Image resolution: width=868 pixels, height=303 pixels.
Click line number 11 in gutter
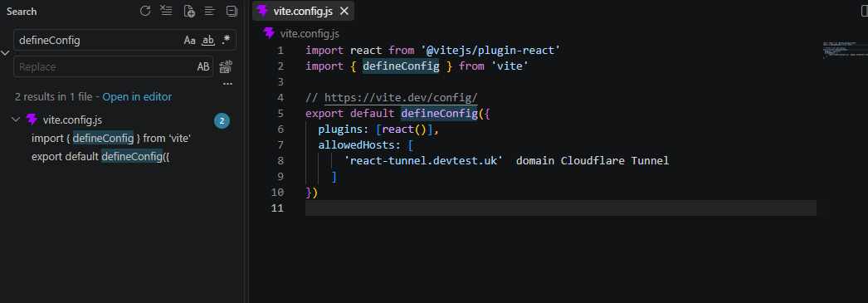(x=277, y=208)
